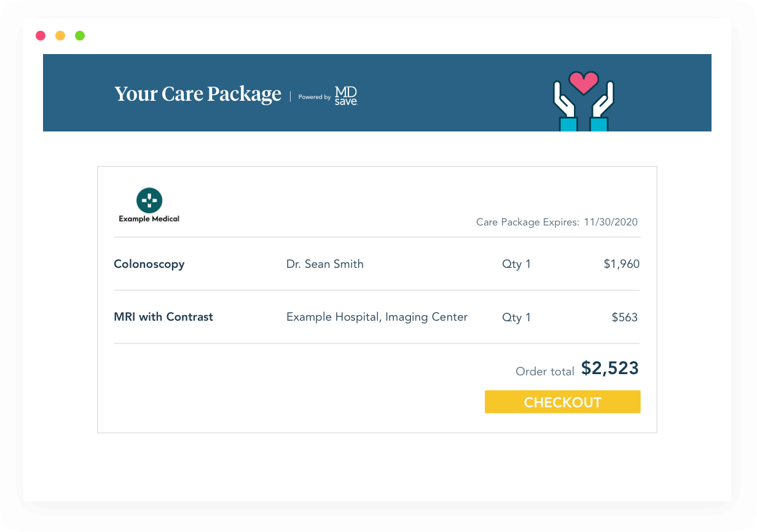This screenshot has width=757, height=532.
Task: Click the heart shape above the hands
Action: 582,82
